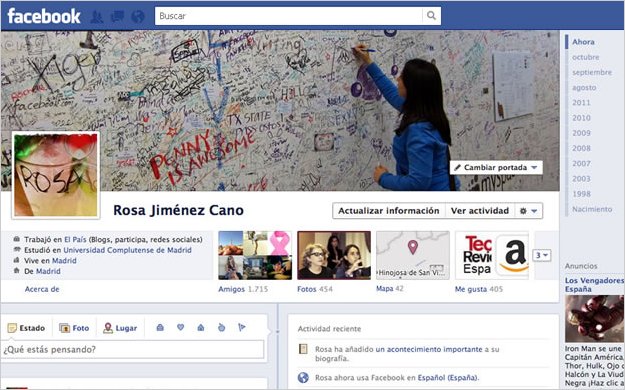Click Actualizar información button
This screenshot has width=625, height=390.
point(389,211)
